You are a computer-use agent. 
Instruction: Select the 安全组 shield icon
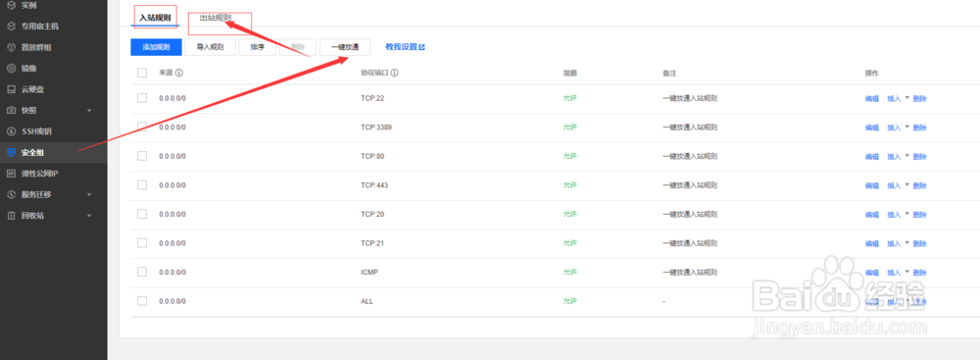(11, 152)
